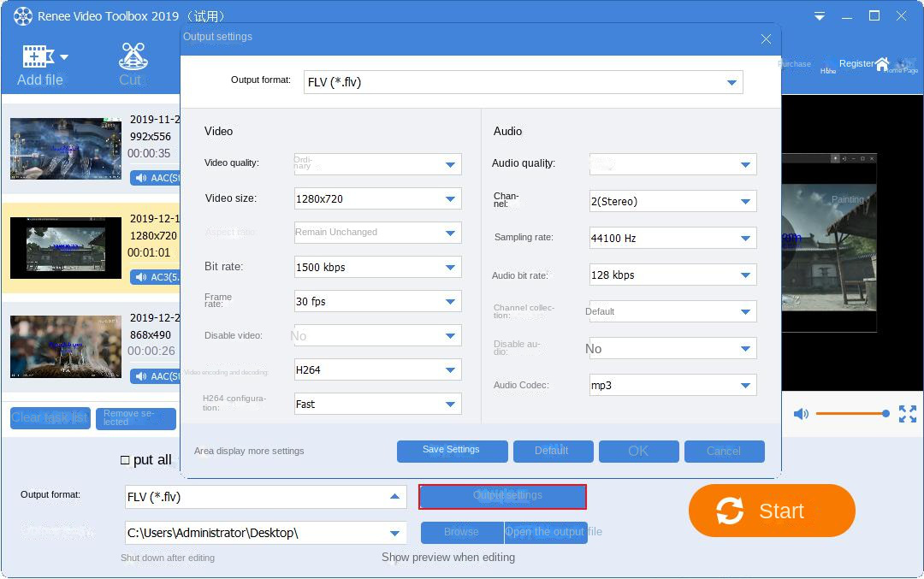This screenshot has height=579, width=924.
Task: Enter fullscreen preview mode
Action: 907,414
